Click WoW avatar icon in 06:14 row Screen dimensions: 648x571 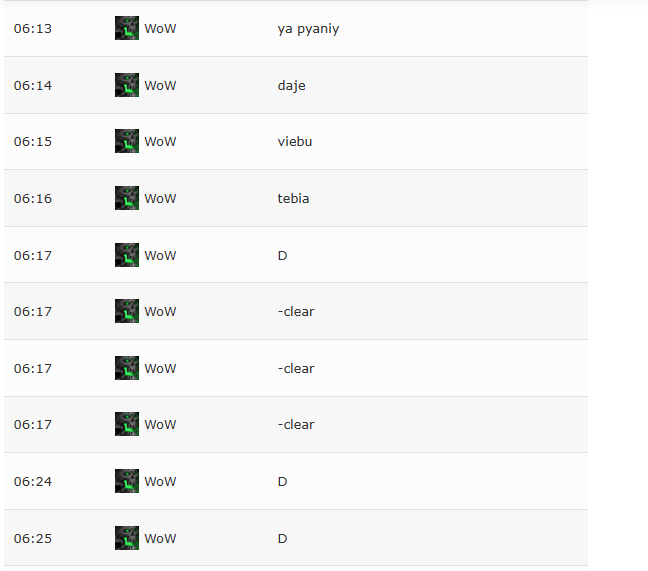127,85
